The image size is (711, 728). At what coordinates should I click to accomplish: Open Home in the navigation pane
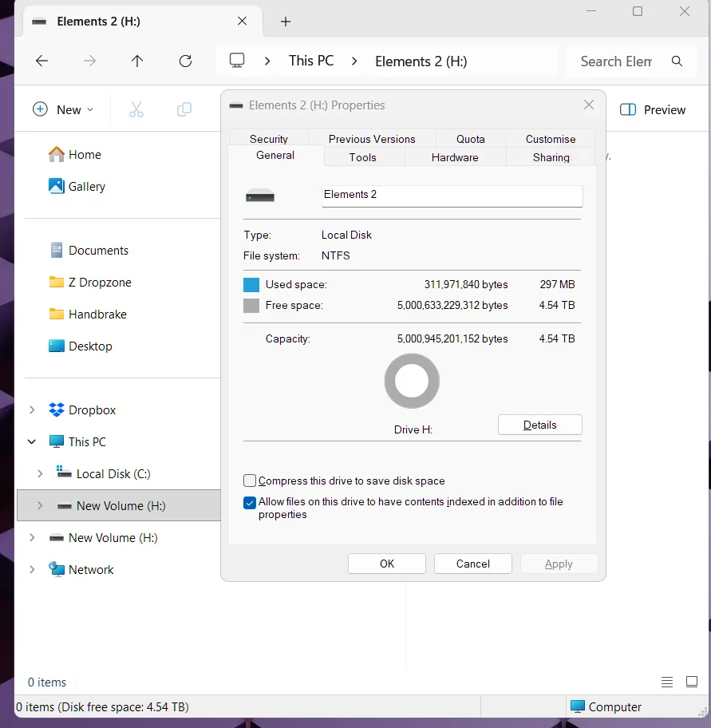tap(75, 154)
